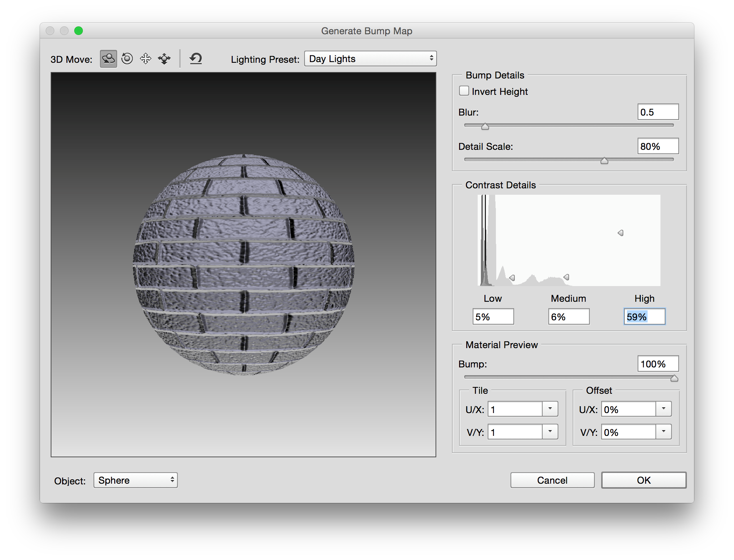Open the Object dropdown showing Sphere
The height and width of the screenshot is (560, 734).
click(135, 480)
